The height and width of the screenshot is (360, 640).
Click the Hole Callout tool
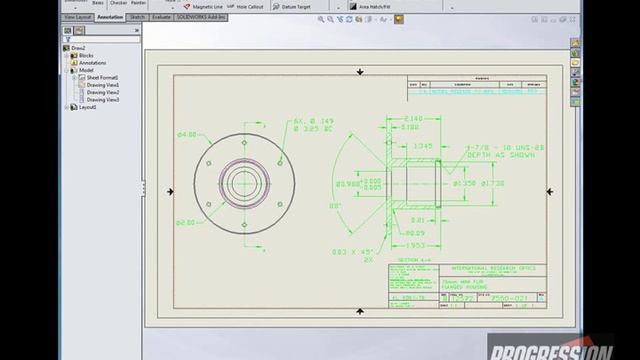(246, 7)
